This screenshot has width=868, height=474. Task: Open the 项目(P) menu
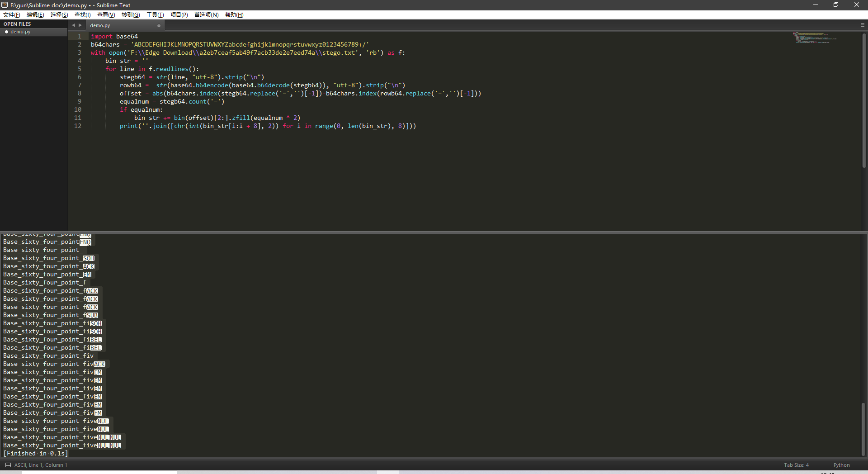pyautogui.click(x=179, y=15)
